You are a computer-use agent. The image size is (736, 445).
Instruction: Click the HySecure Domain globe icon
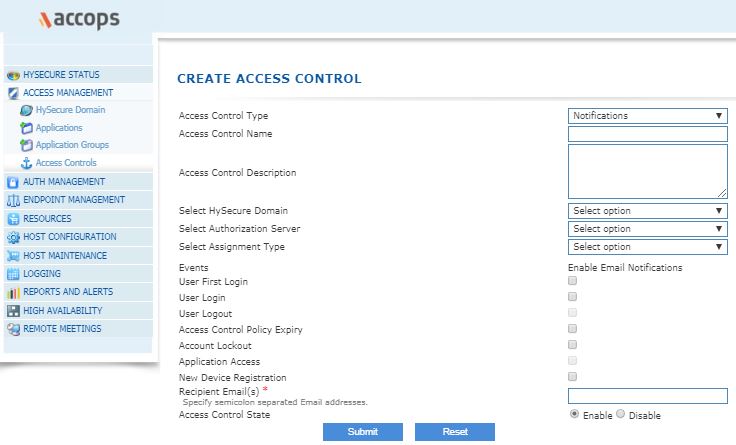coord(26,110)
